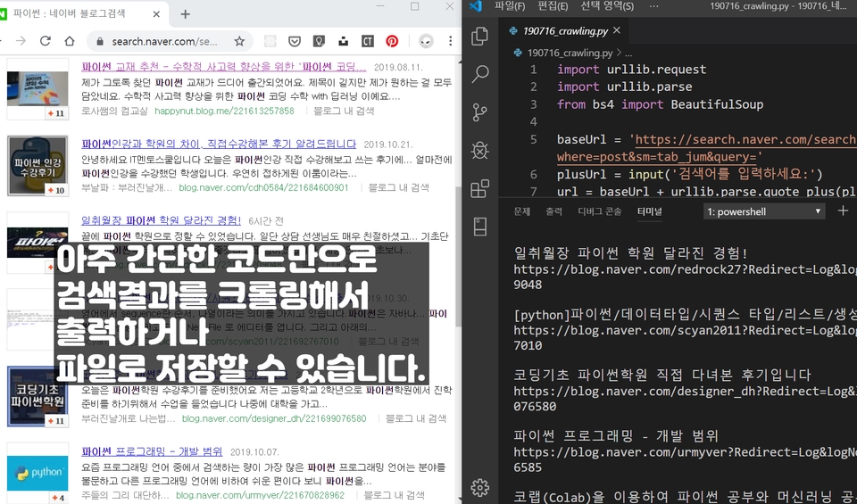The image size is (857, 504).
Task: Open blog.naver.com/designer_dh URL link
Action: [274, 419]
